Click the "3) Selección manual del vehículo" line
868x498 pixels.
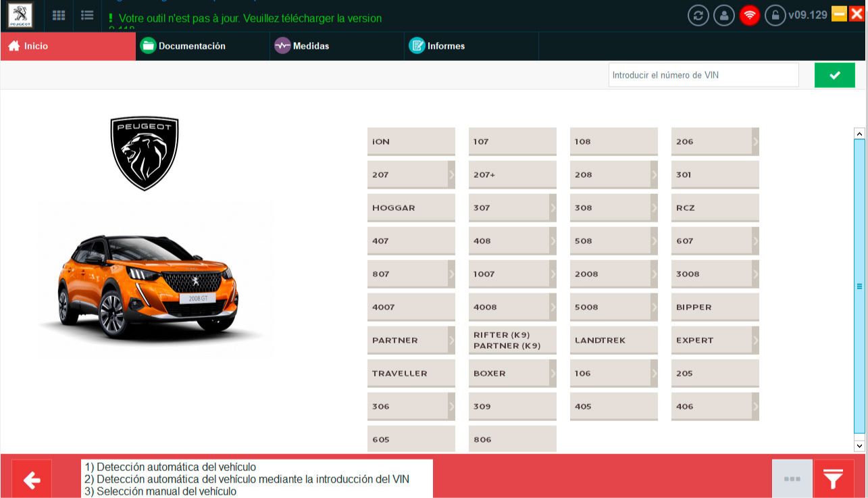(x=161, y=491)
